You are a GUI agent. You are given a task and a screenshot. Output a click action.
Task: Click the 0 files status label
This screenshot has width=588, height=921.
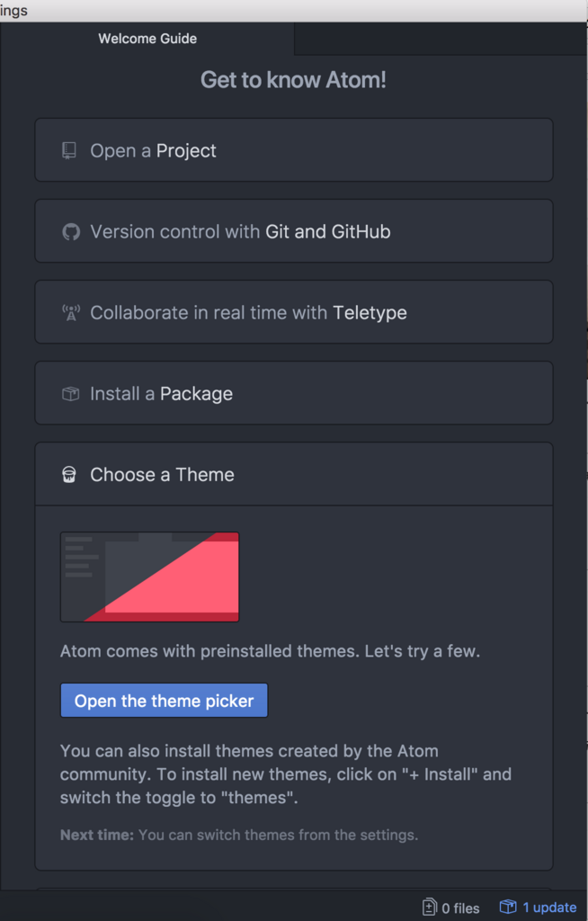point(460,908)
